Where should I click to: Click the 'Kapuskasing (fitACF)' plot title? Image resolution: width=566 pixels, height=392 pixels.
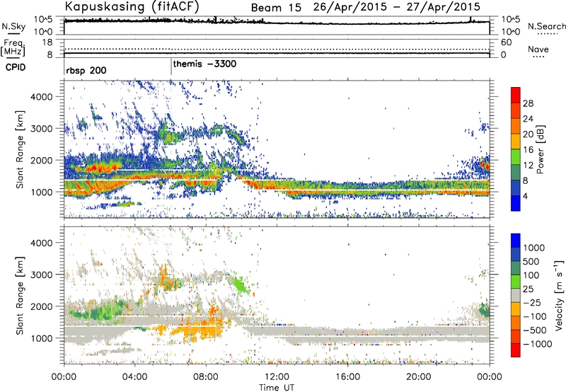coord(132,6)
